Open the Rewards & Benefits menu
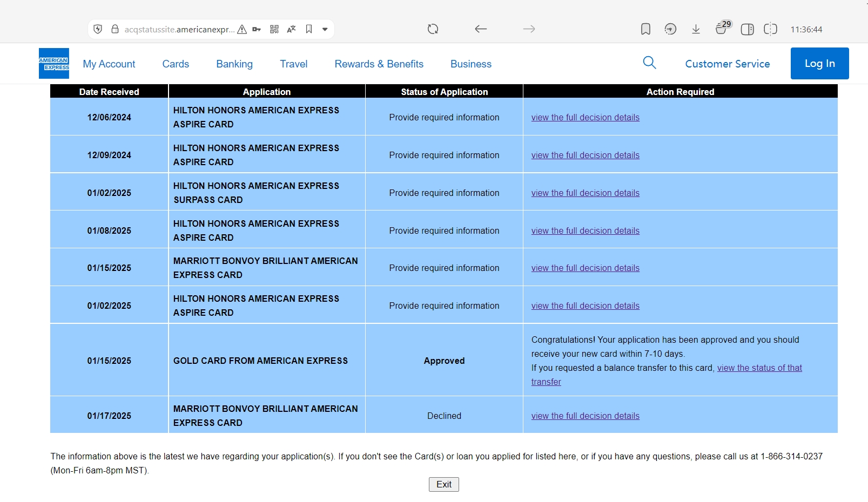The width and height of the screenshot is (868, 502). 379,64
